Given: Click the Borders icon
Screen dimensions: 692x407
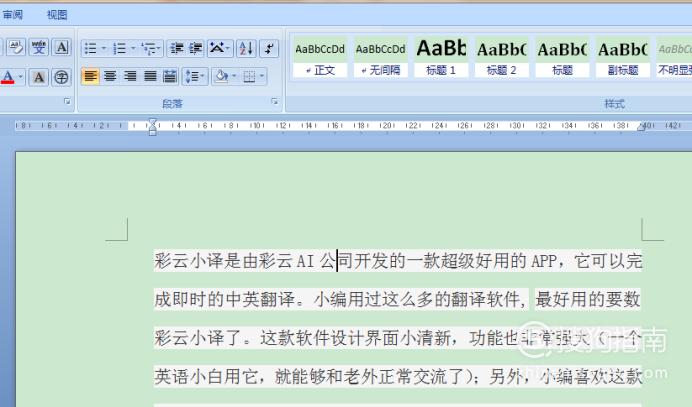Looking at the screenshot, I should point(249,76).
